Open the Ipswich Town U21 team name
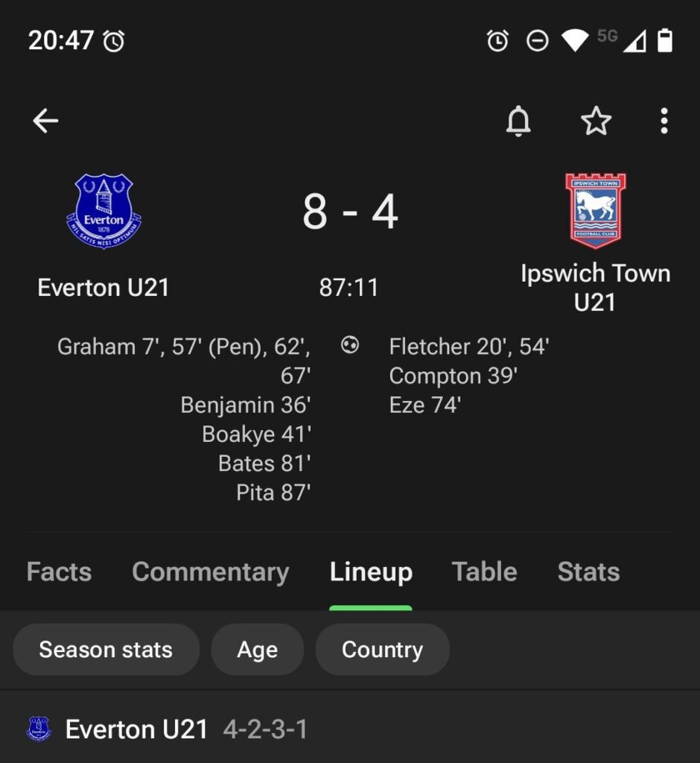The height and width of the screenshot is (763, 700). pyautogui.click(x=595, y=288)
